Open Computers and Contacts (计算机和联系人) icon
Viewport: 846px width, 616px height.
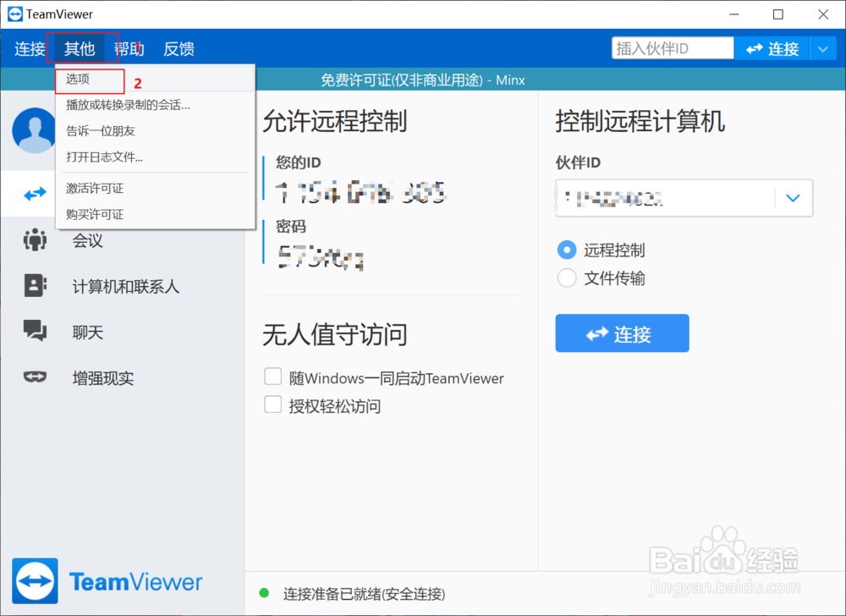point(35,285)
